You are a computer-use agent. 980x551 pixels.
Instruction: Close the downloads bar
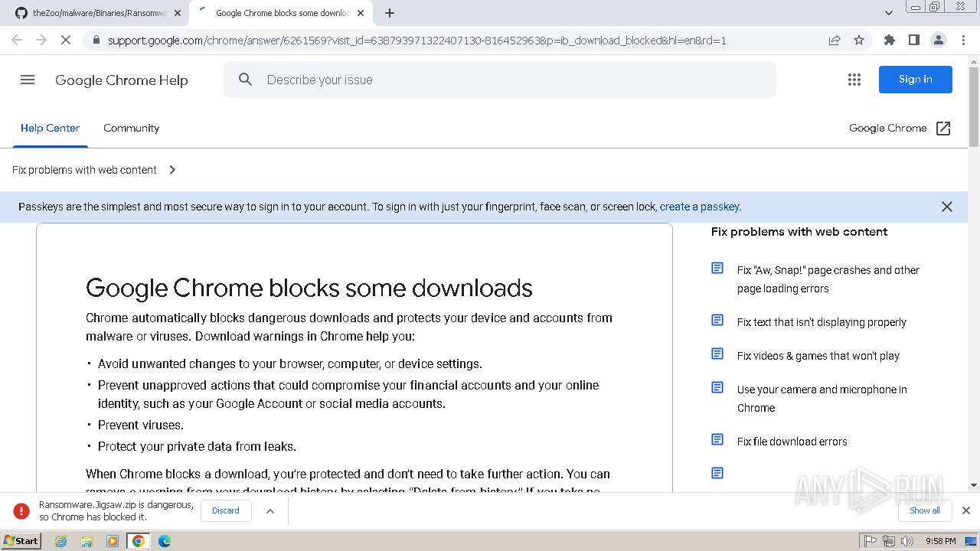coord(966,510)
